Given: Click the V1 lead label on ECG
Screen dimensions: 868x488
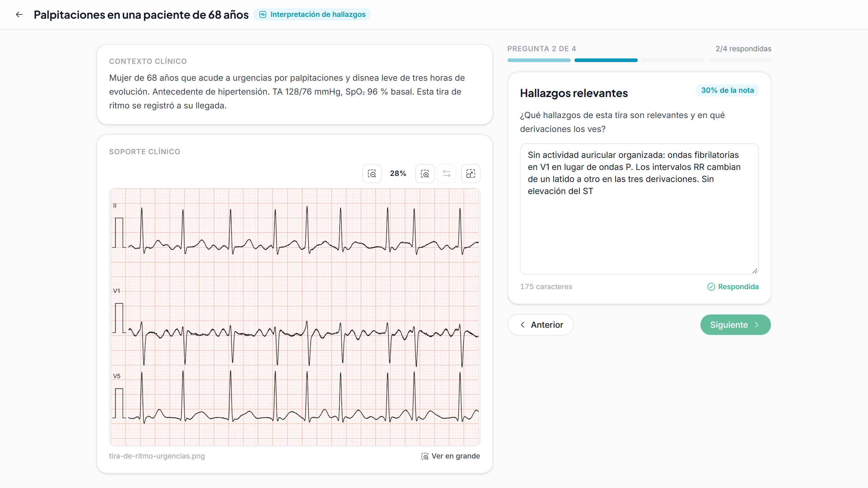Looking at the screenshot, I should 116,291.
